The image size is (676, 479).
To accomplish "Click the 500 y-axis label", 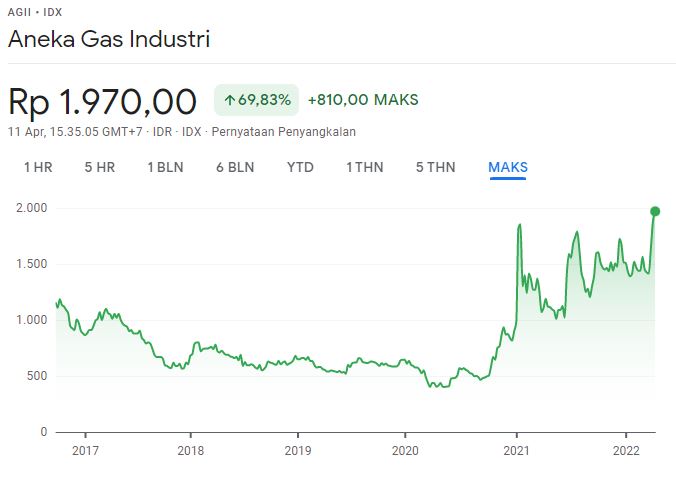I will tap(37, 376).
